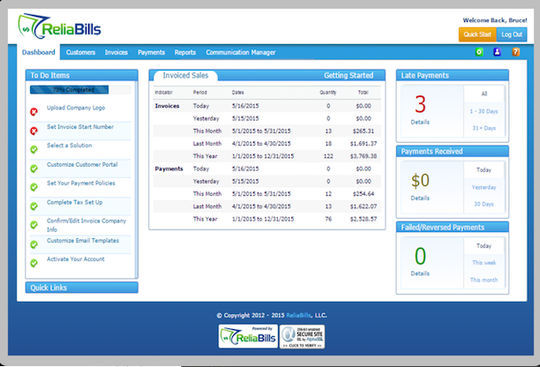Viewport: 540px width, 367px height.
Task: Click green check icon beside Customize Customer Portal
Action: (34, 169)
